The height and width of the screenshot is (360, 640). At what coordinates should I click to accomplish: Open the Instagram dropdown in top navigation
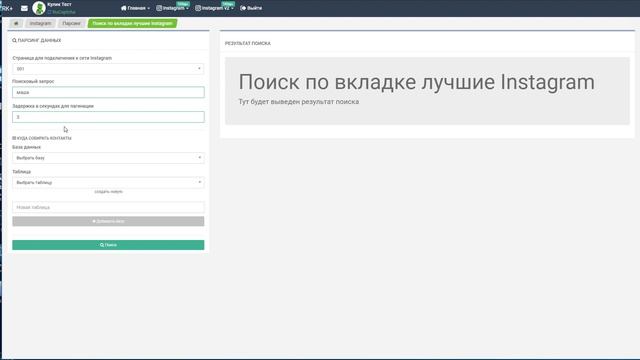pos(172,8)
